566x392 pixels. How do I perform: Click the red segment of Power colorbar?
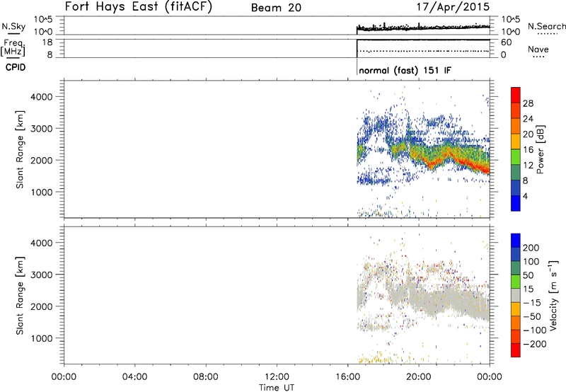pos(516,95)
